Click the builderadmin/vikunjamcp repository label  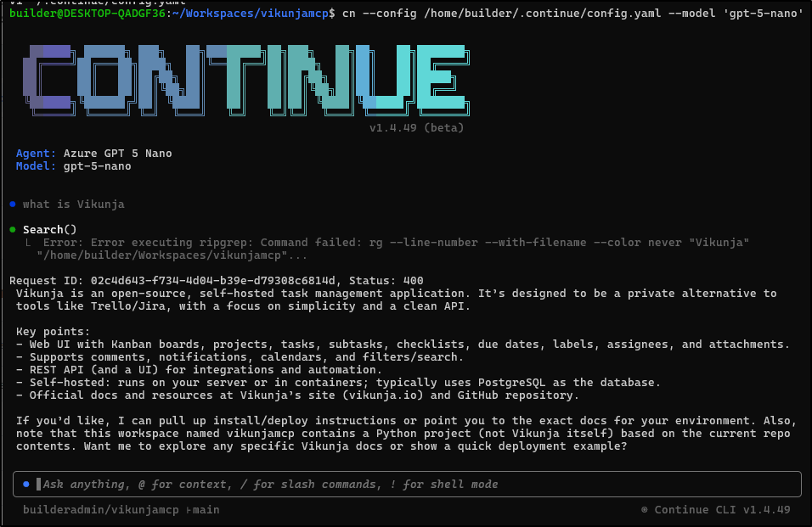101,510
